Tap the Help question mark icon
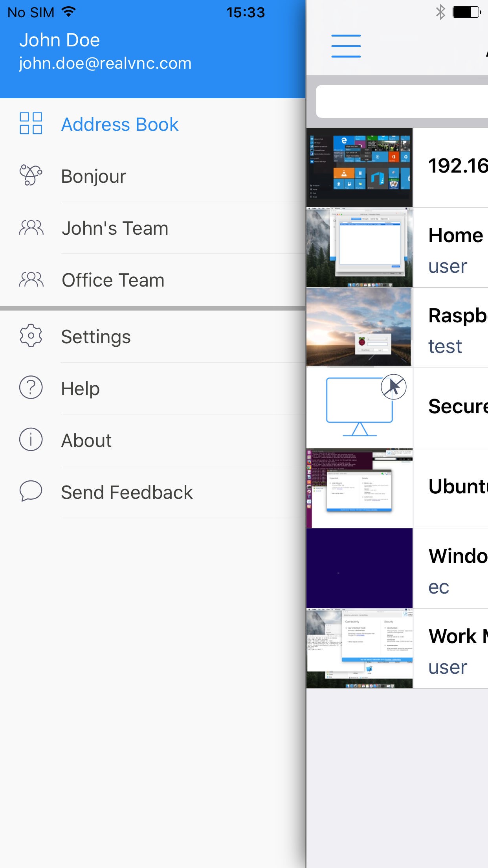Screen dimensions: 488x868 click(31, 388)
